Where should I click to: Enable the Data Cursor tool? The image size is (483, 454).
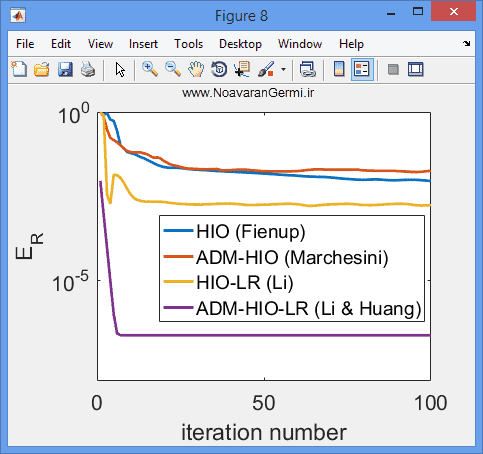[242, 69]
